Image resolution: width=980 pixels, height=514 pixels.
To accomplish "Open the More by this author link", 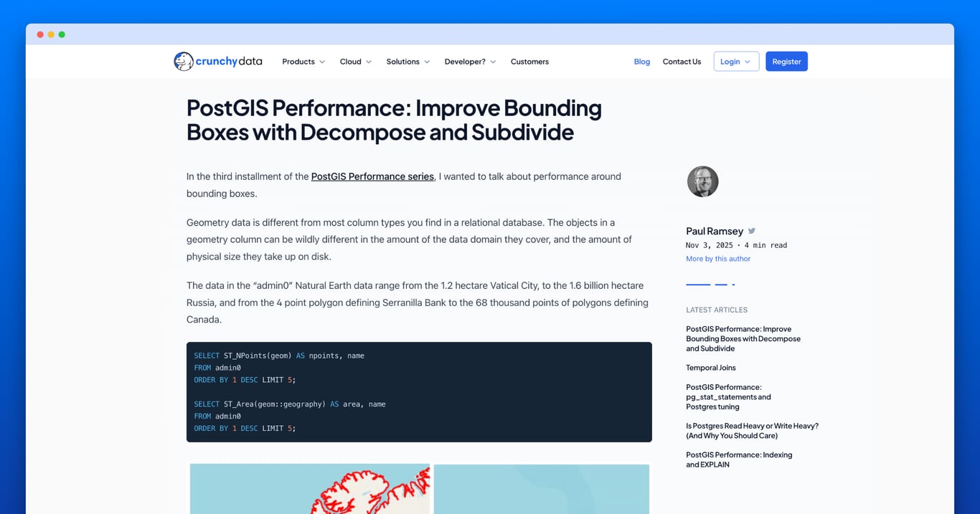I will (x=718, y=259).
